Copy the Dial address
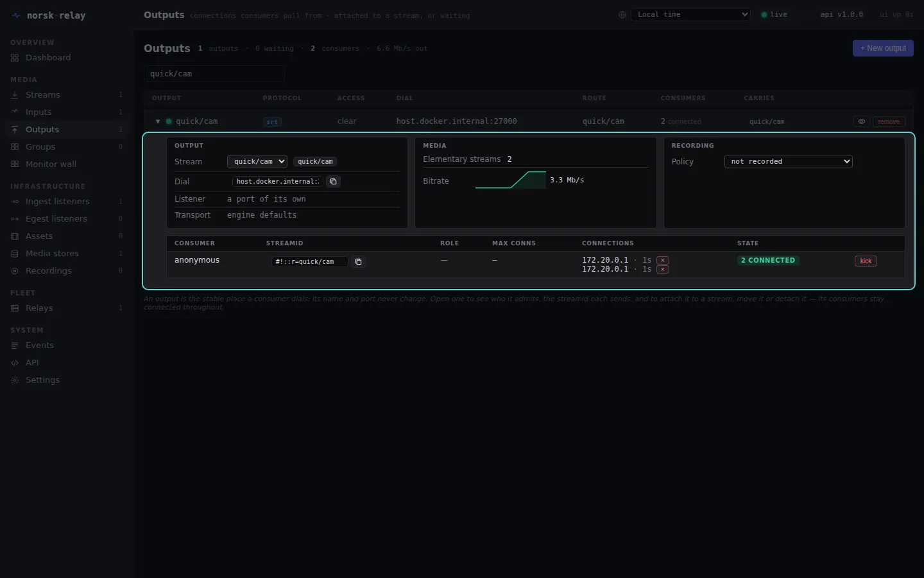This screenshot has height=578, width=924. pyautogui.click(x=333, y=182)
